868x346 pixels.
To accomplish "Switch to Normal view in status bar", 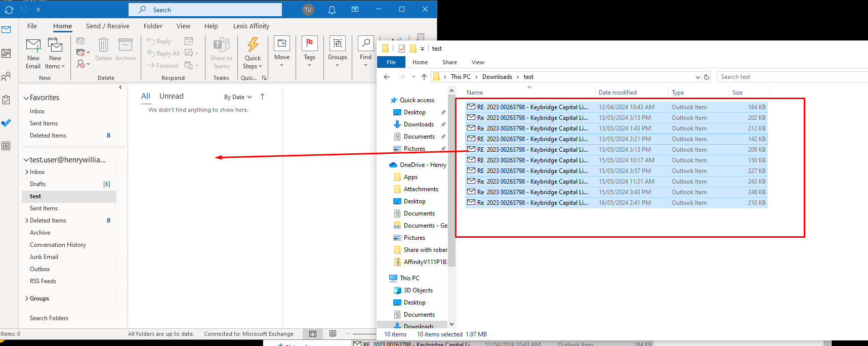I will [x=313, y=334].
